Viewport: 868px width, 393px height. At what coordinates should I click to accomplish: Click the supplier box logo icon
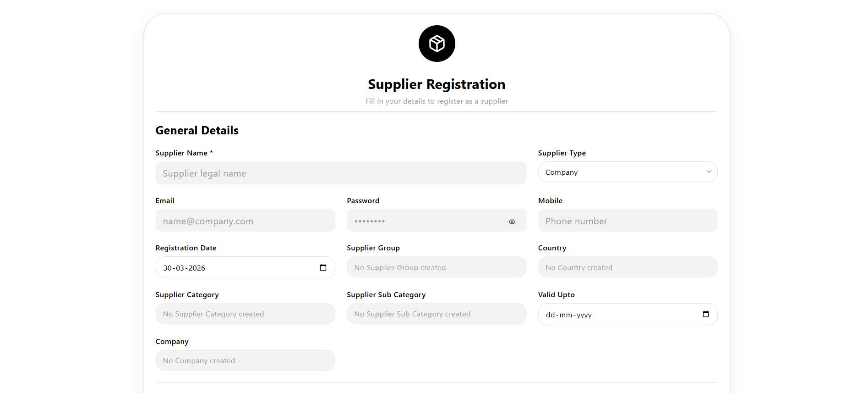coord(437,44)
